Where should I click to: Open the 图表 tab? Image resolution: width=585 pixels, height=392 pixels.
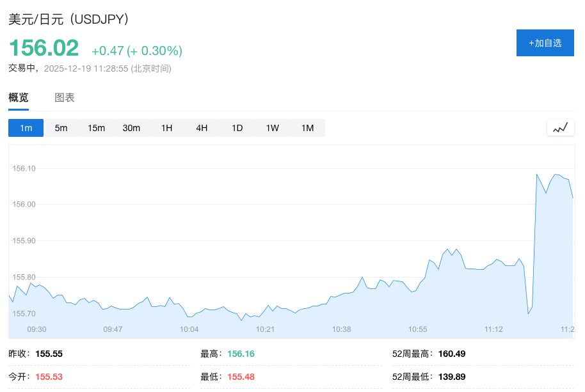click(x=65, y=98)
